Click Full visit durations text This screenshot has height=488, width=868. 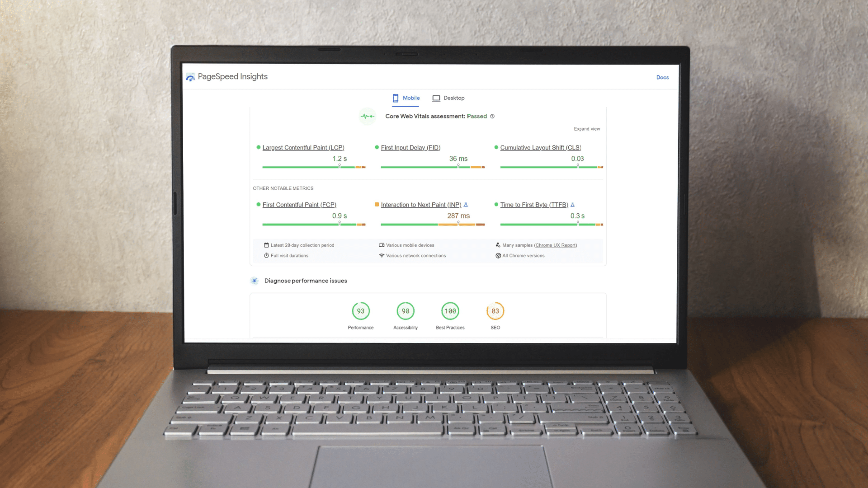pos(289,256)
